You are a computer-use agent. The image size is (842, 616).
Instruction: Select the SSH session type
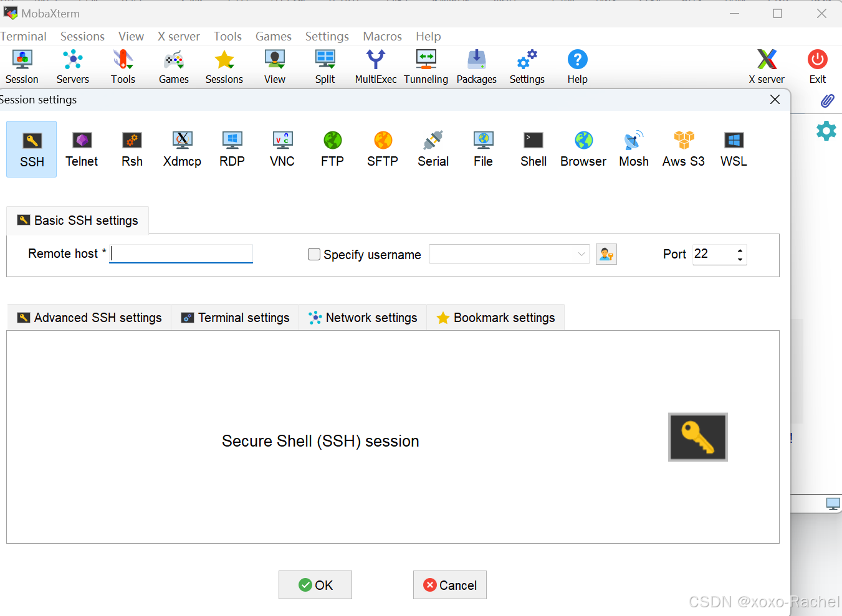(x=32, y=149)
